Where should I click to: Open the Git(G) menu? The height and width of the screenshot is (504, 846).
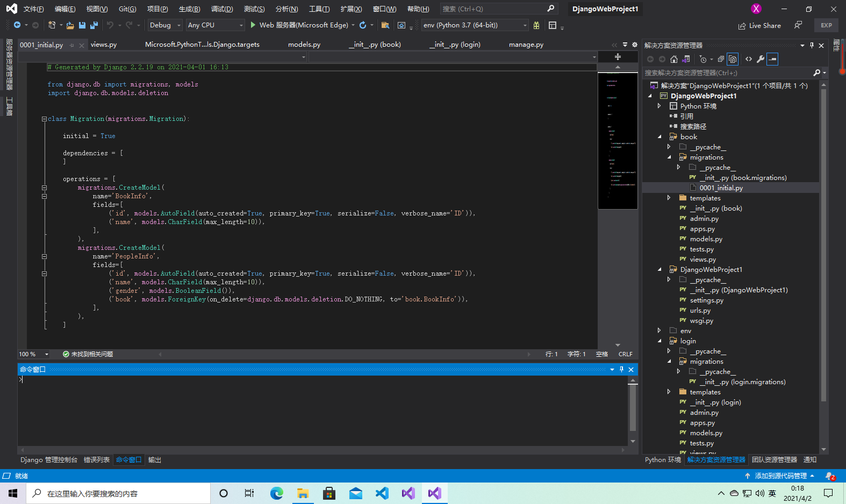click(x=127, y=9)
